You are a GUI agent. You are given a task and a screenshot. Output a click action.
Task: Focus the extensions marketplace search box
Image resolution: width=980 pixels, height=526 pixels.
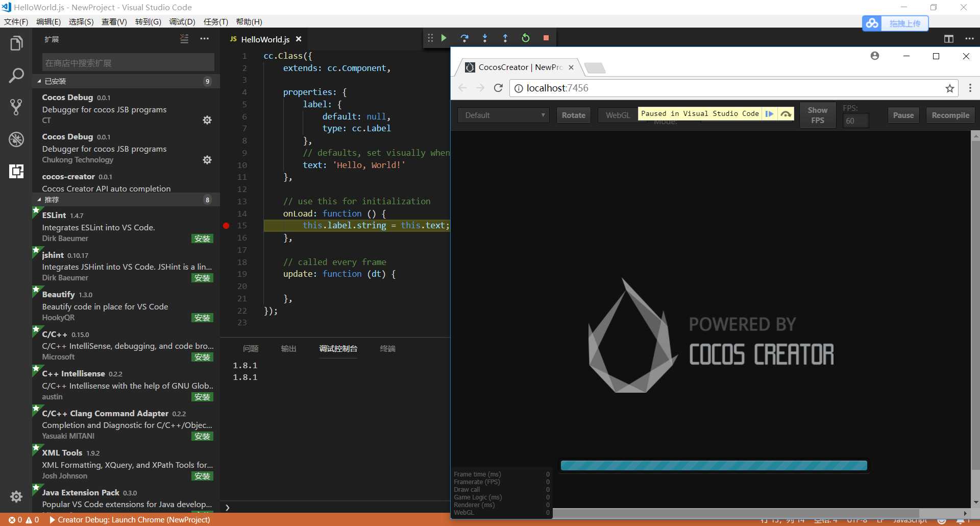128,63
